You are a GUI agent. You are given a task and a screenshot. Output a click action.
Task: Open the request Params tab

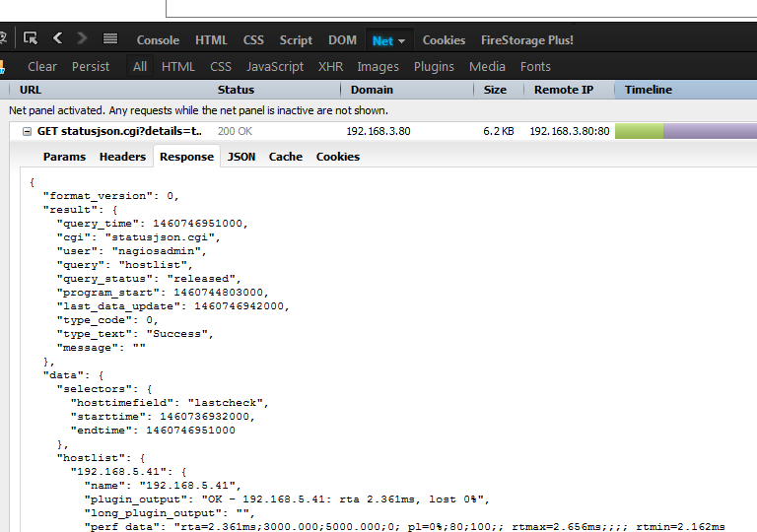tap(64, 157)
